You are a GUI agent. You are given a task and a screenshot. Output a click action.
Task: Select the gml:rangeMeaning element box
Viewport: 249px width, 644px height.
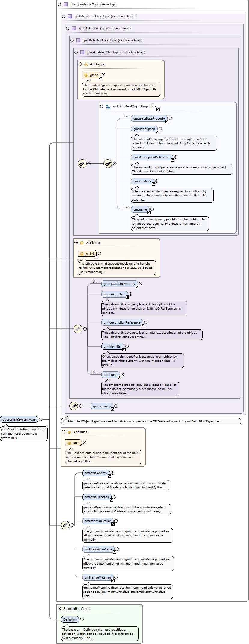pyautogui.click(x=98, y=578)
